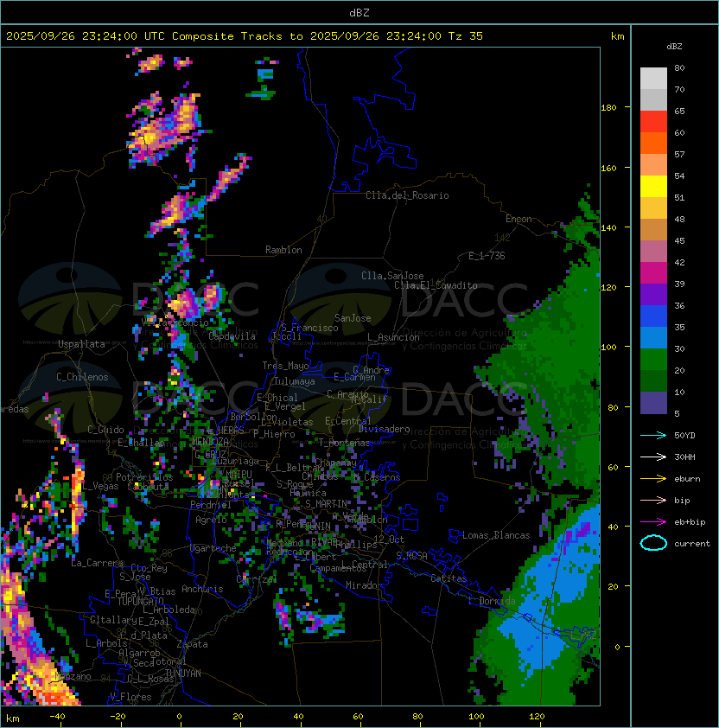Click the dBZ title at the top
The image size is (719, 728).
359,13
